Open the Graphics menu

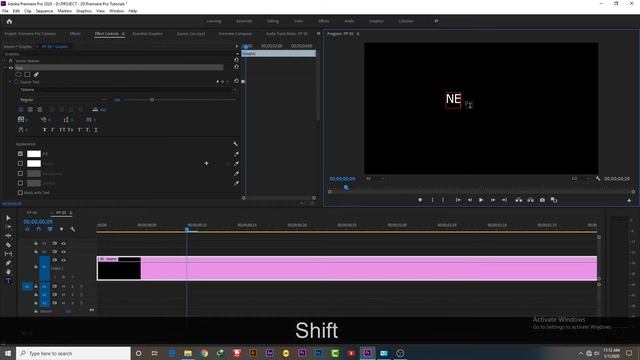click(84, 11)
